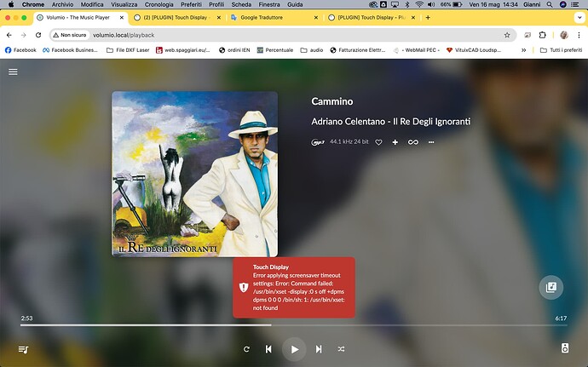Image resolution: width=588 pixels, height=367 pixels.
Task: Open the Preferiti menu
Action: [191, 4]
